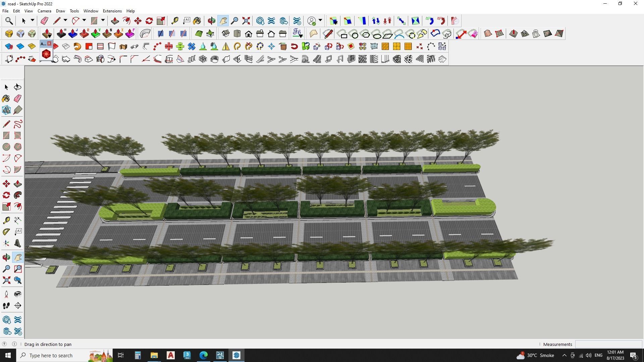Select the 3D Text tool in left panel
Image resolution: width=644 pixels, height=362 pixels.
click(18, 244)
